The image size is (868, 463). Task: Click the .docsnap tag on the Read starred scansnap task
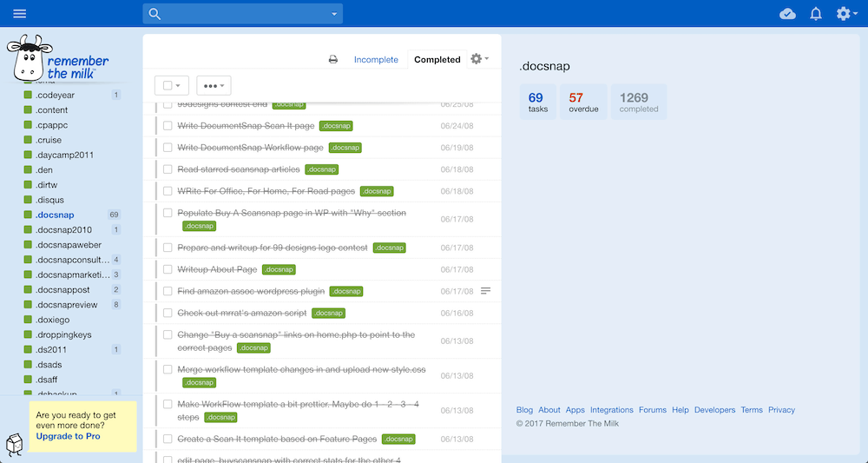pyautogui.click(x=322, y=169)
